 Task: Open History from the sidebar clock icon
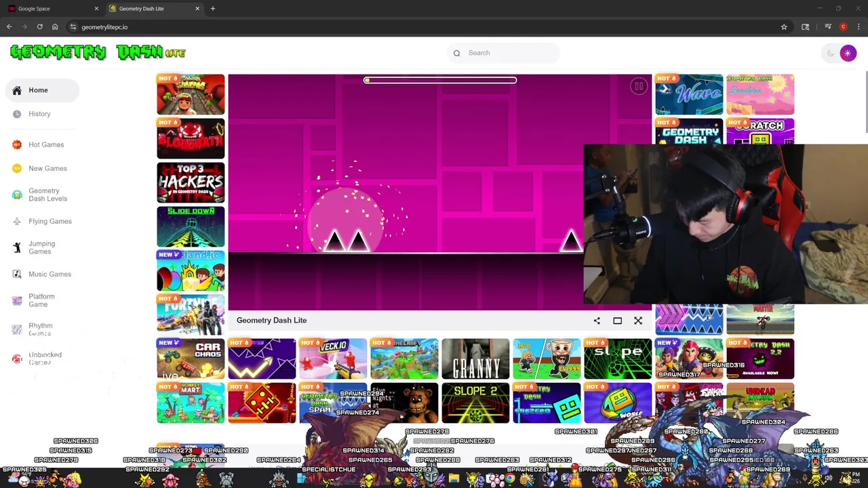pyautogui.click(x=17, y=114)
